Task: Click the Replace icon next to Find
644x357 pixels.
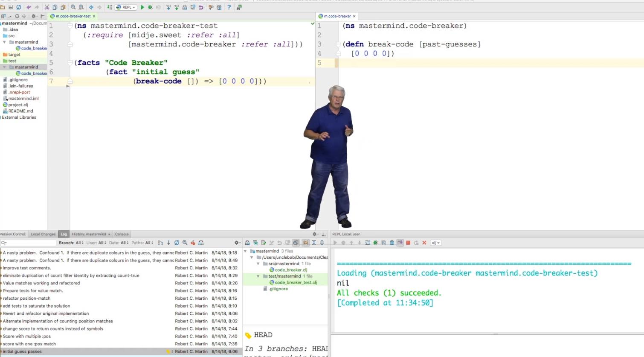Action: pos(81,7)
